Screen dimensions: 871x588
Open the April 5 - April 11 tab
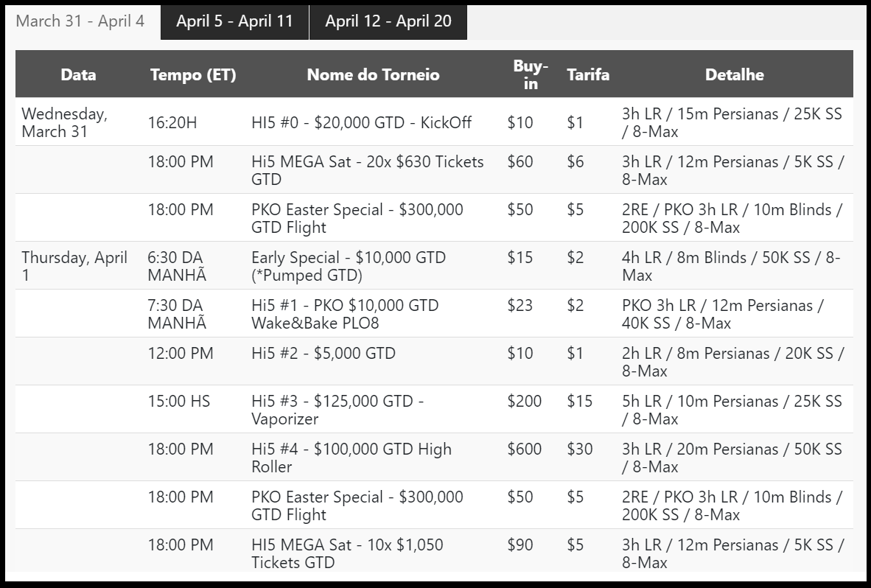click(234, 22)
